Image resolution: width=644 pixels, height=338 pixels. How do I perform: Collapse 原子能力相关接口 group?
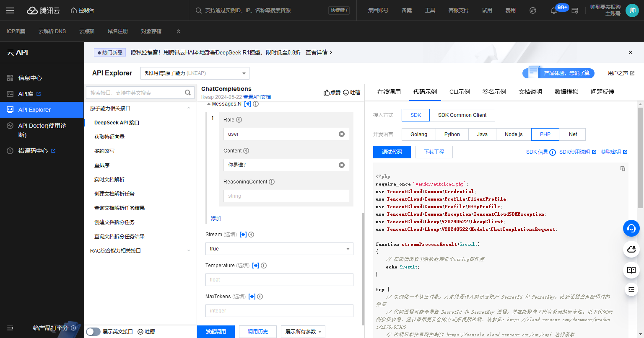188,108
